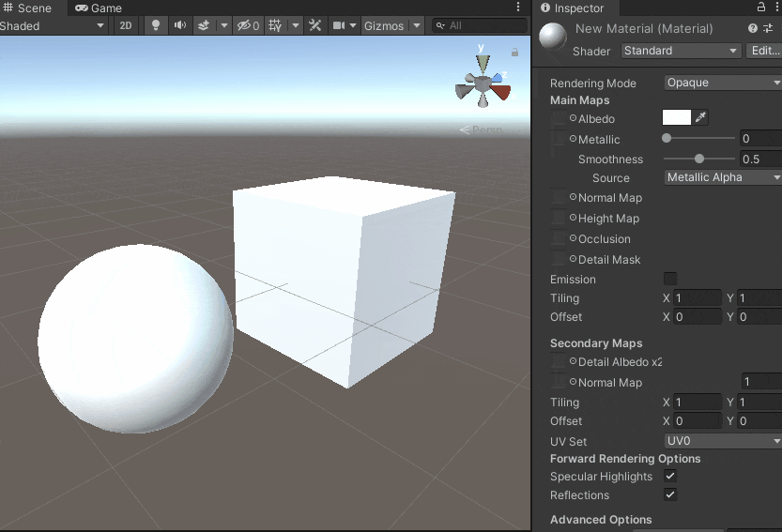
Task: Open UV Set UV0 dropdown
Action: tap(723, 441)
